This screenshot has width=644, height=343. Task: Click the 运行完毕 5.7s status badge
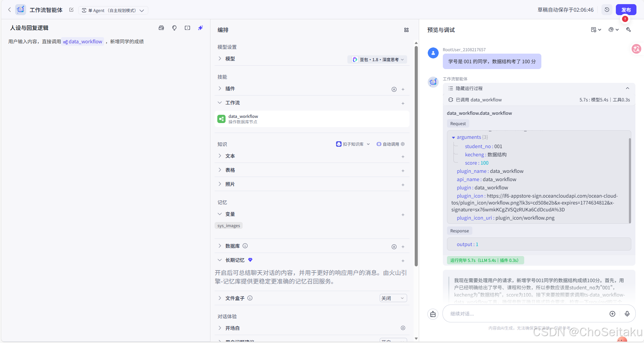point(485,261)
